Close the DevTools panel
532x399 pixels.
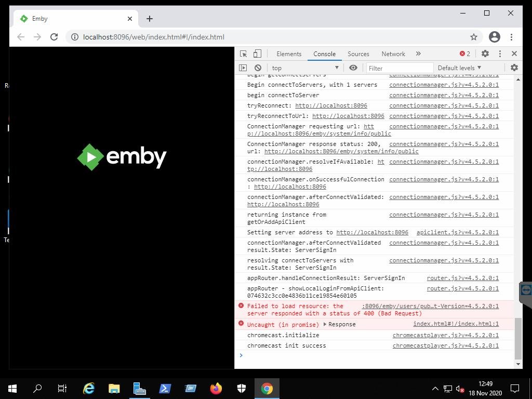514,54
